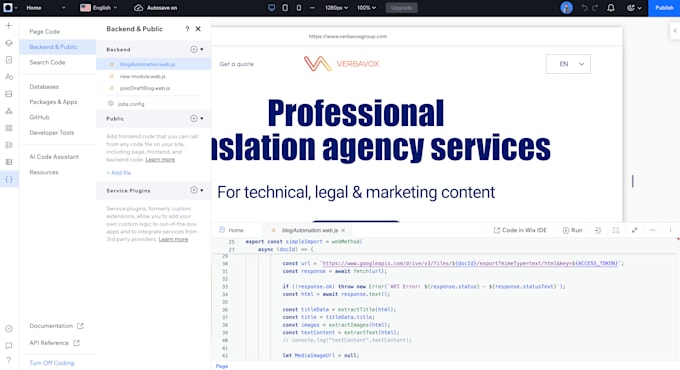Open the help question mark at bottom of the left rail

pyautogui.click(x=9, y=360)
